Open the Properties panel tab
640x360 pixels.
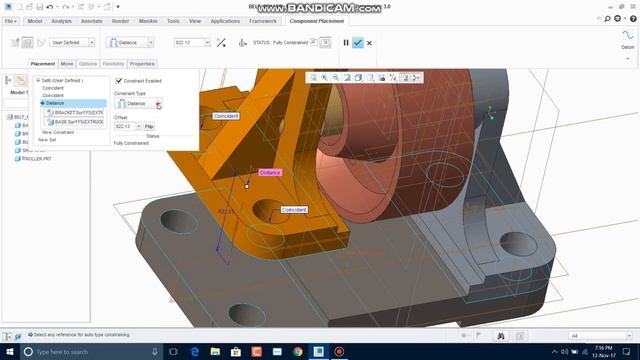point(142,64)
